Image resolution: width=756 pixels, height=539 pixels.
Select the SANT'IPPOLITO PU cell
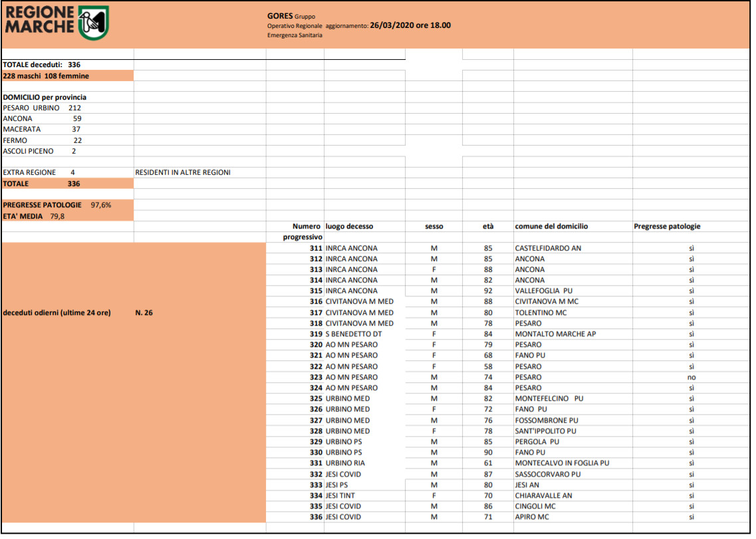[545, 431]
